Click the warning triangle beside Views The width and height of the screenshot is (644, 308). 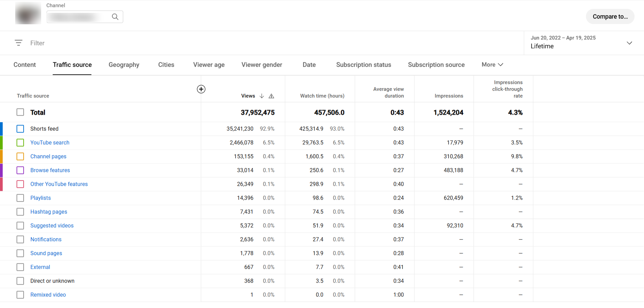point(271,96)
